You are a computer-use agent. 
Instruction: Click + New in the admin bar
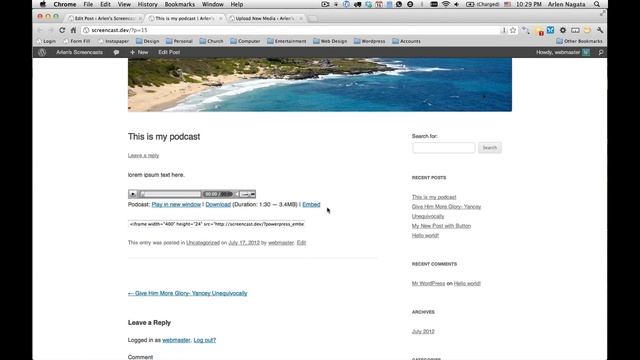tap(139, 52)
